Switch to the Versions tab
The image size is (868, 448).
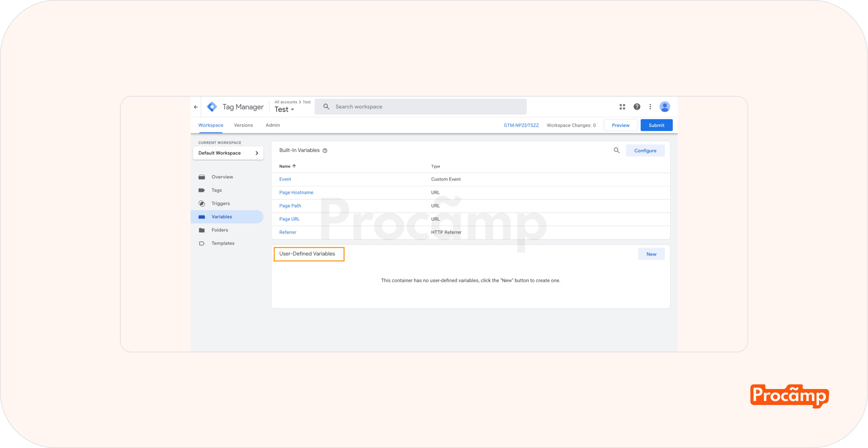243,125
